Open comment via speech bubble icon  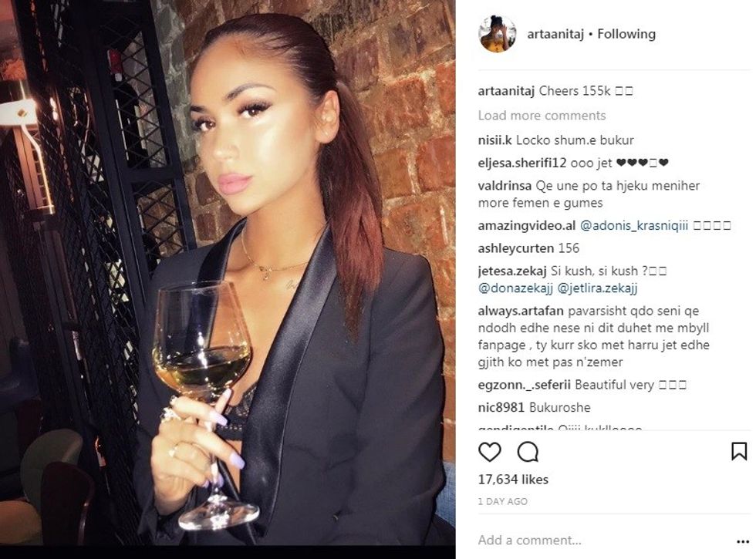pyautogui.click(x=528, y=452)
